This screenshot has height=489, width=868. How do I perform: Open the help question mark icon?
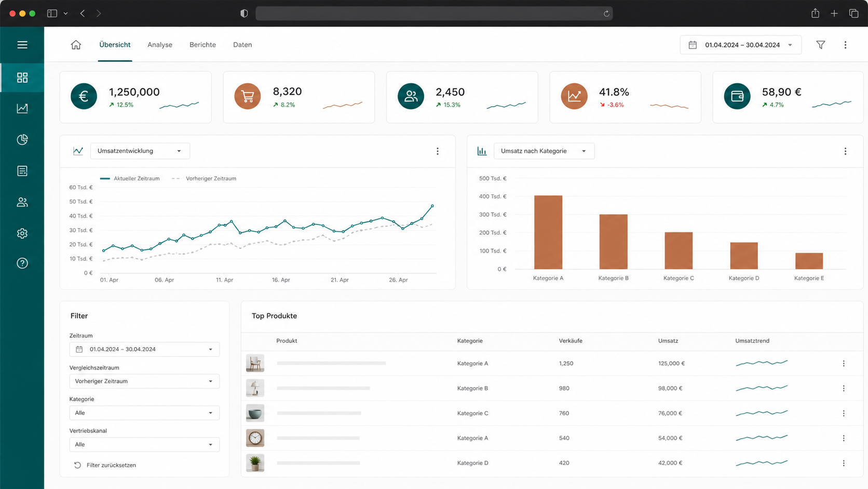[22, 263]
